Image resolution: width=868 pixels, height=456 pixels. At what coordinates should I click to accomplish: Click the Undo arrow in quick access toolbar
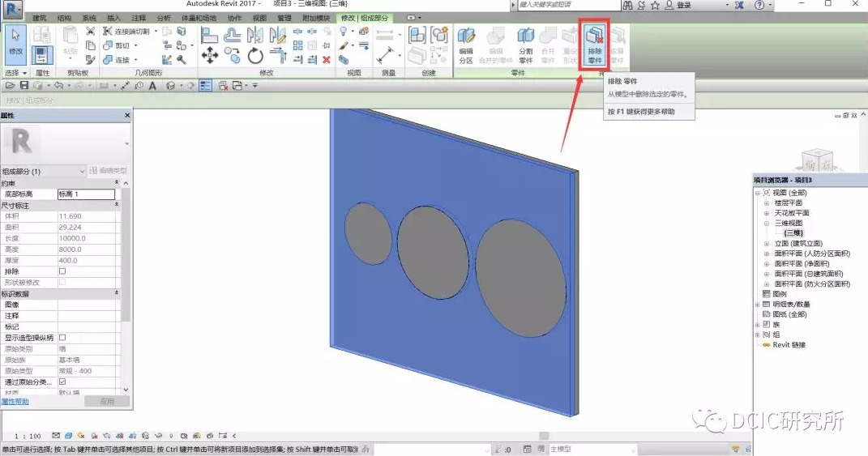point(58,85)
